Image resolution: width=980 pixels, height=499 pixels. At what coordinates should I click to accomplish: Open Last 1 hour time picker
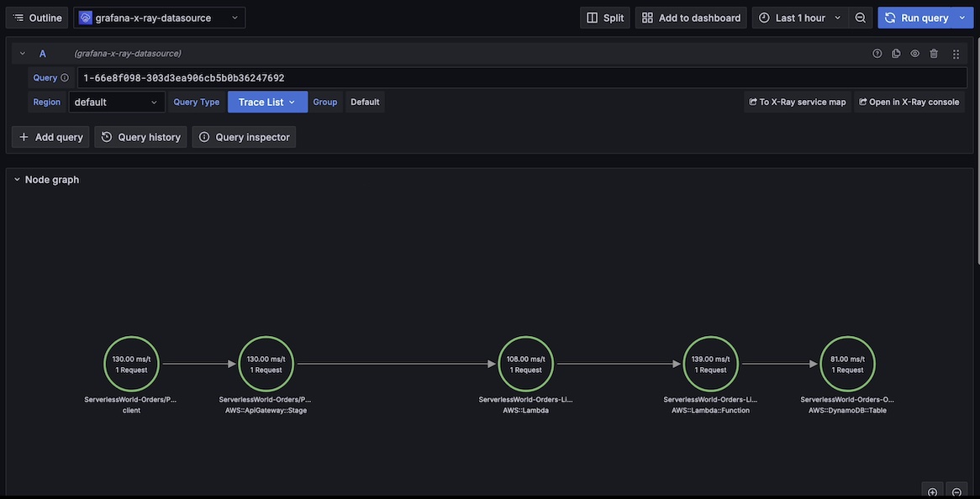pyautogui.click(x=799, y=18)
